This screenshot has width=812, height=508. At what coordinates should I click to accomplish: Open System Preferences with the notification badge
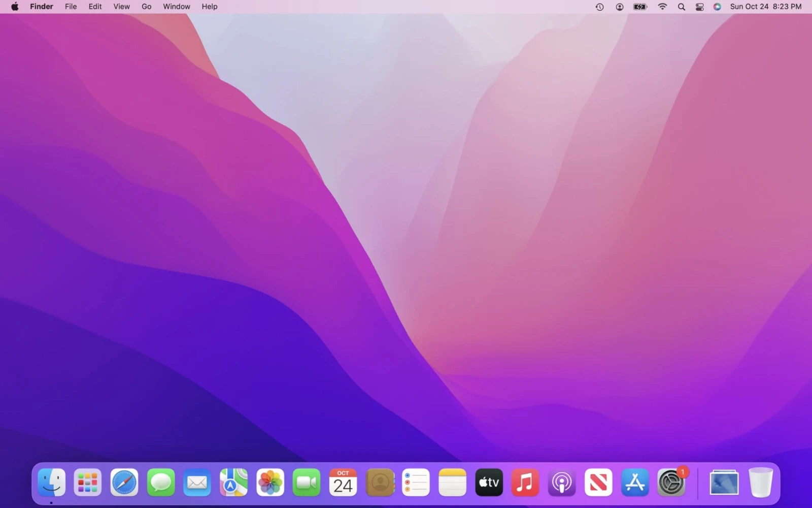[671, 483]
